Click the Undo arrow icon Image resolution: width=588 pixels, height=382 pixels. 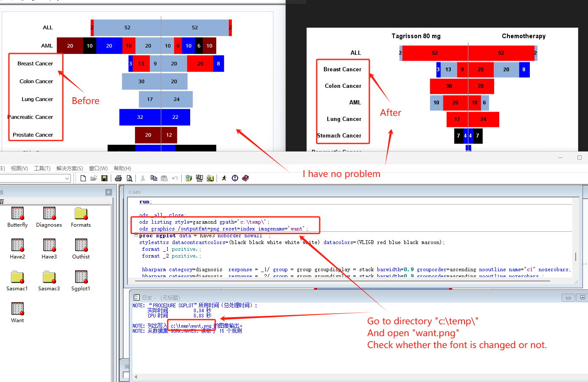coord(174,178)
